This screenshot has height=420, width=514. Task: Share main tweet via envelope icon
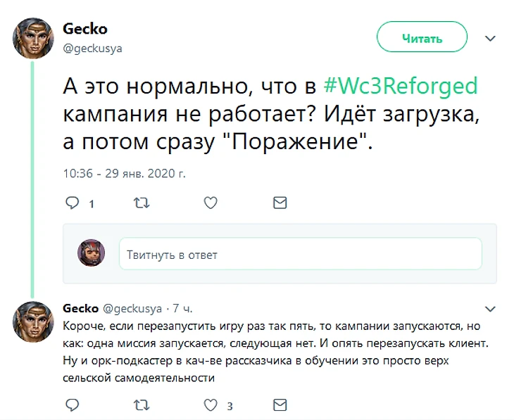click(280, 203)
